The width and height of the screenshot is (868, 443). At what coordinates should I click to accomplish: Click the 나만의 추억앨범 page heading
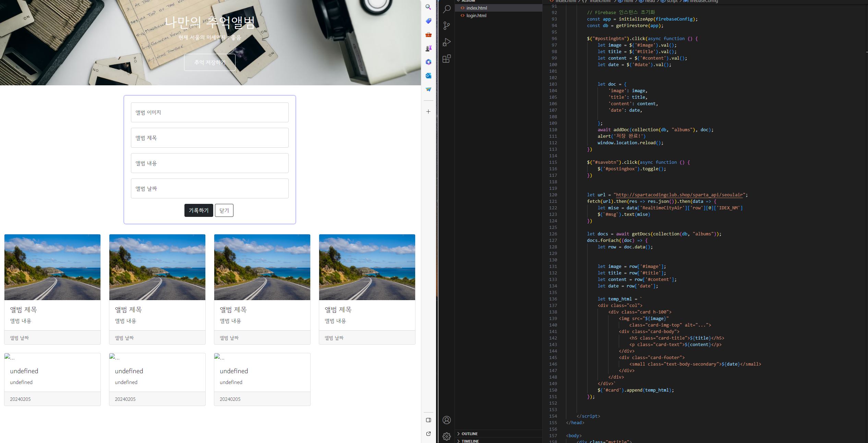pyautogui.click(x=210, y=23)
